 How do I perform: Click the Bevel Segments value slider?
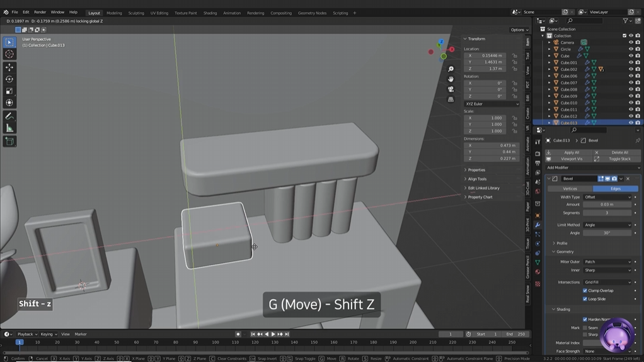tap(607, 213)
